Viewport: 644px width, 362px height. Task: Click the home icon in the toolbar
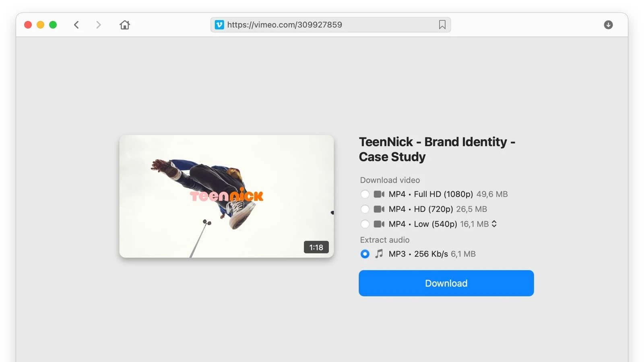click(x=124, y=25)
